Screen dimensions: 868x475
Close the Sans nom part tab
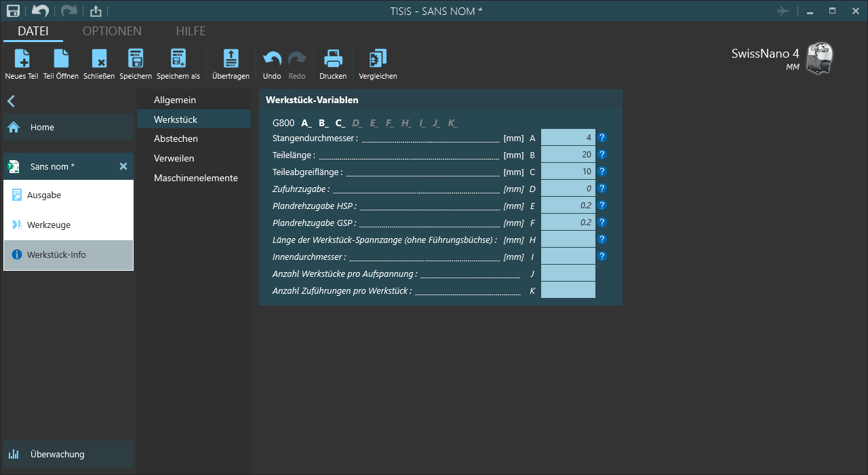(123, 166)
